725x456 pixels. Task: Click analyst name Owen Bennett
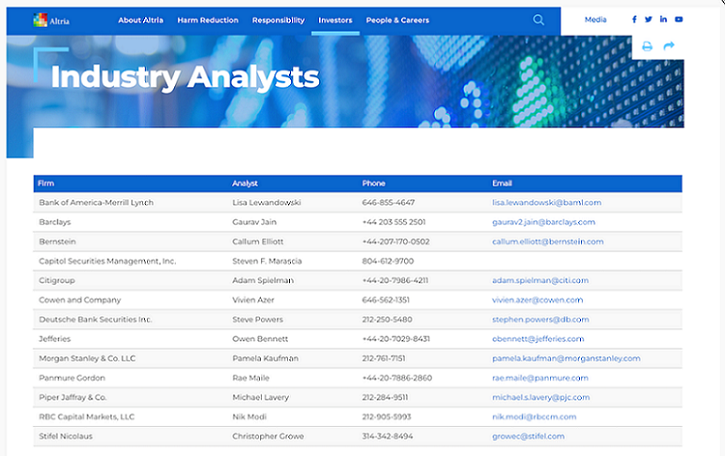pyautogui.click(x=260, y=339)
